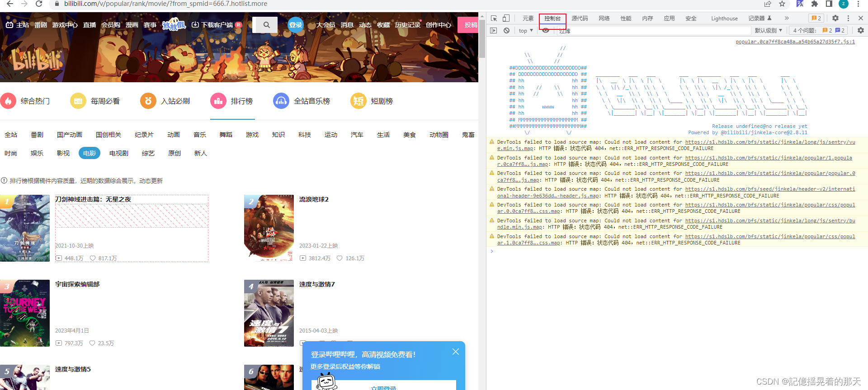Click the orange issues badge in DevTools tab bar
Screen dimensions: 868x390
[816, 19]
